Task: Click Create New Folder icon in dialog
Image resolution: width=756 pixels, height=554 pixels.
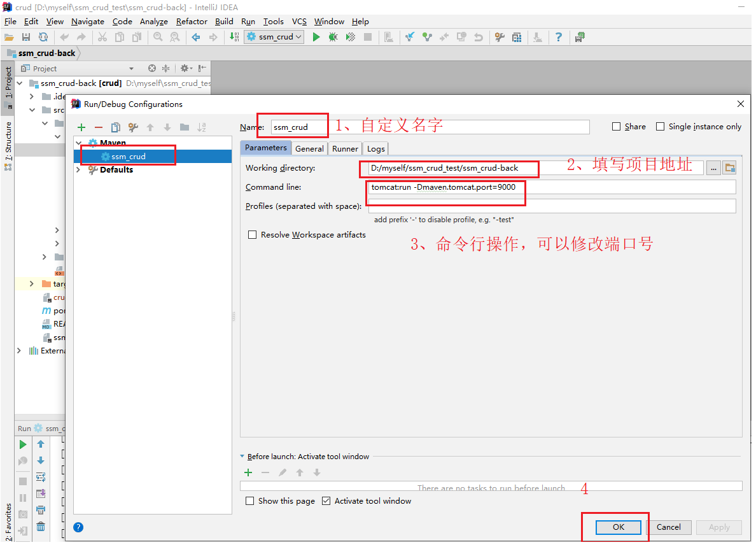Action: click(x=184, y=127)
